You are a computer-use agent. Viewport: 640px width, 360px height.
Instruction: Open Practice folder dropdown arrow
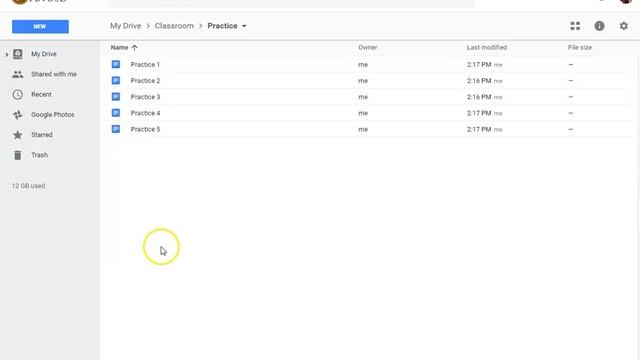click(244, 26)
